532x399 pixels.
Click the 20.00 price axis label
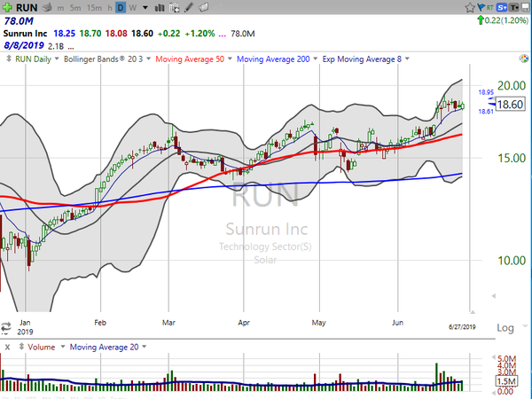512,85
